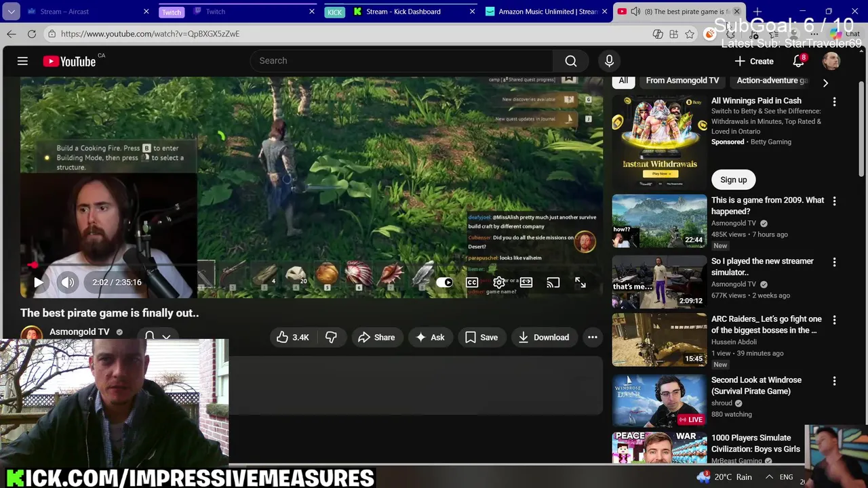This screenshot has height=488, width=868.
Task: Open a new browser tab
Action: click(757, 12)
